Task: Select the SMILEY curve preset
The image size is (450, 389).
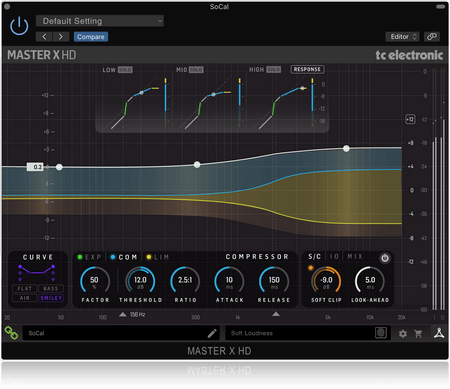Action: pos(51,298)
